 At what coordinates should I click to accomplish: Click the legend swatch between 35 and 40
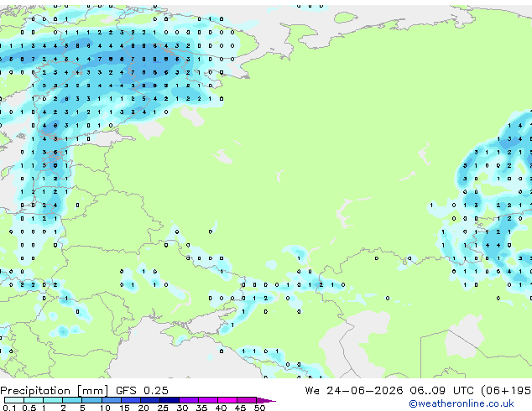coord(208,400)
